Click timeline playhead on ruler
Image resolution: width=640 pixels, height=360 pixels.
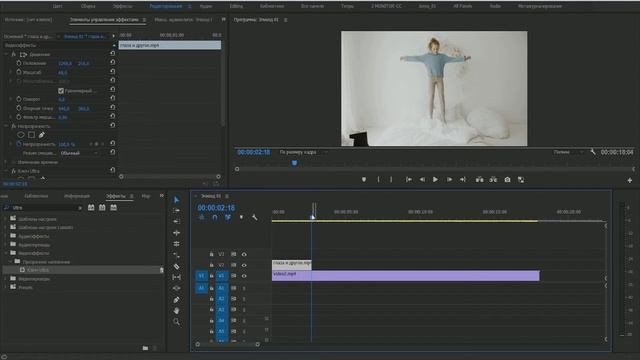[x=313, y=217]
